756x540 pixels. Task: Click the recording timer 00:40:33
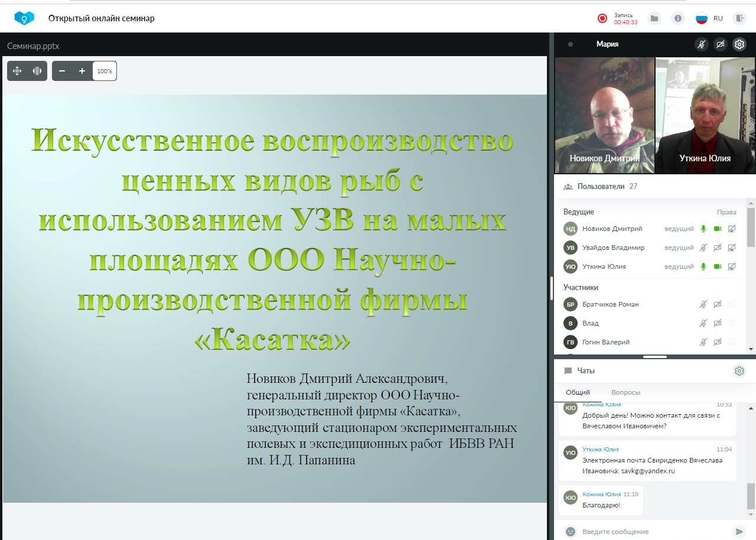click(625, 22)
